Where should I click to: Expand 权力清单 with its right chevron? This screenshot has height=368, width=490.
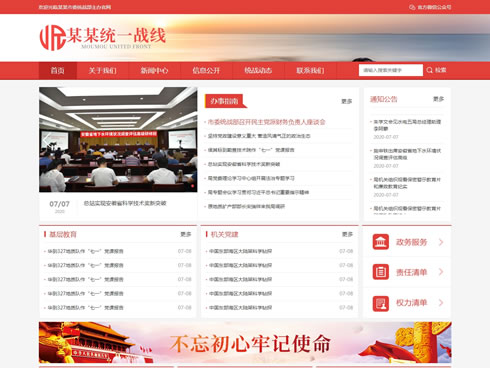pos(441,303)
